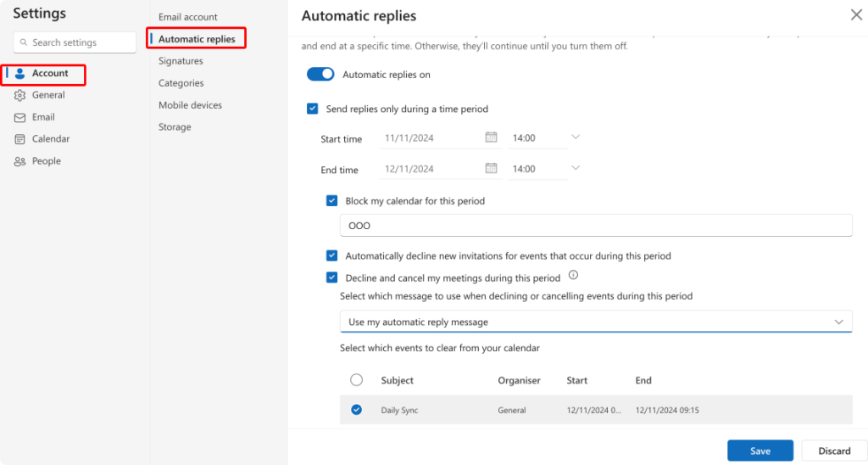The image size is (868, 465).
Task: Go to Mobile devices settings
Action: tap(190, 105)
